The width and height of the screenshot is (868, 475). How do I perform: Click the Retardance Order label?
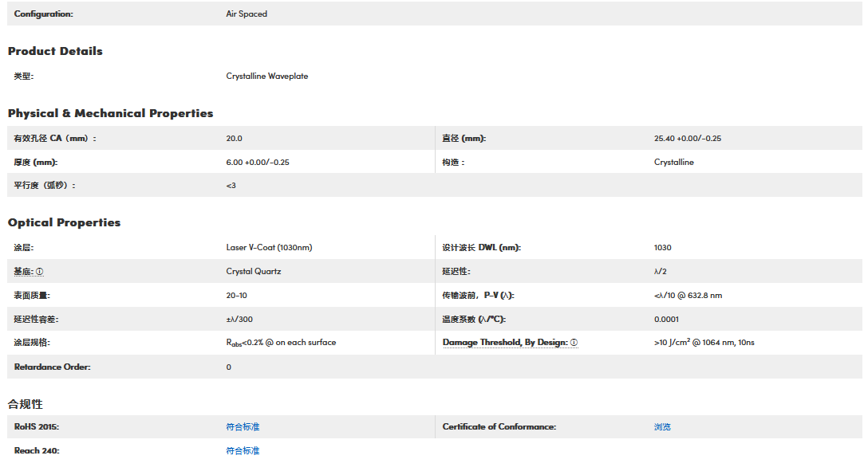click(x=52, y=367)
